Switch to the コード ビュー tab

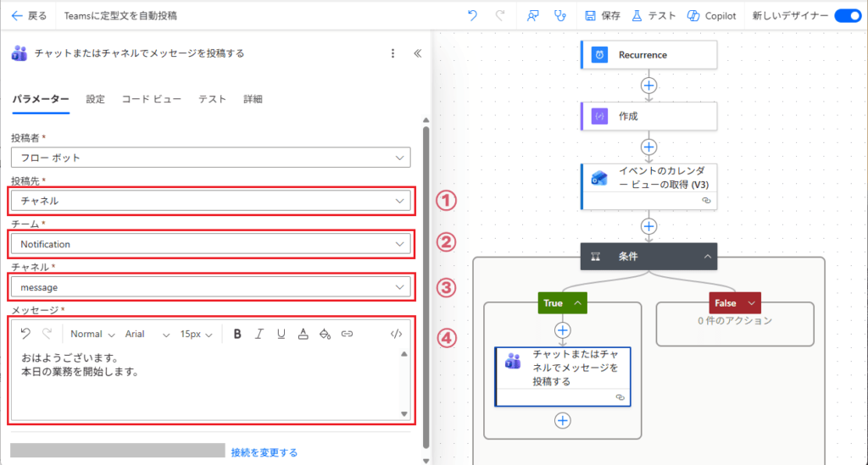[151, 99]
